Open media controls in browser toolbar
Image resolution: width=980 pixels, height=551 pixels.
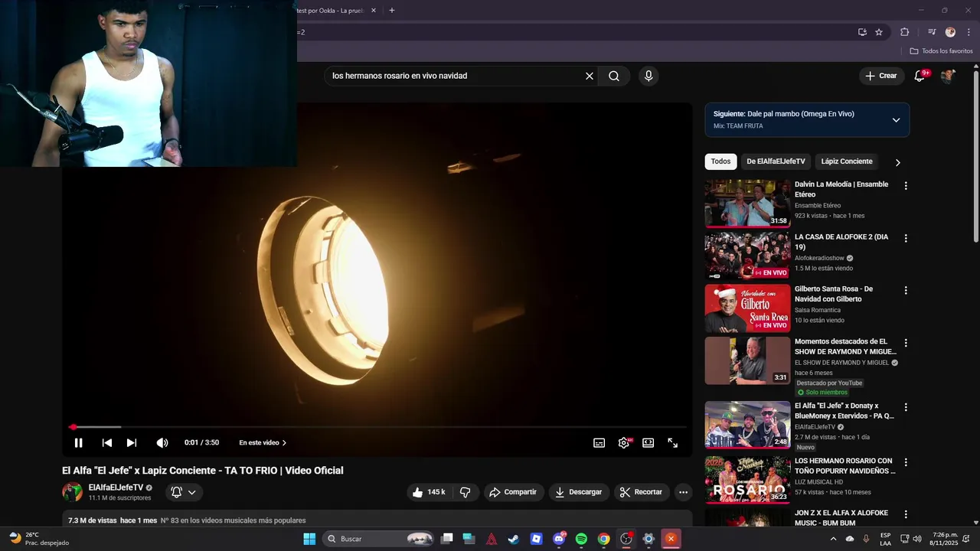(932, 32)
